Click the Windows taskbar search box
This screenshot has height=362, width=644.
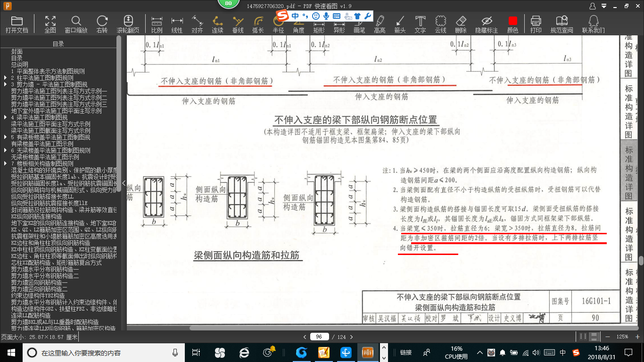coord(104,352)
